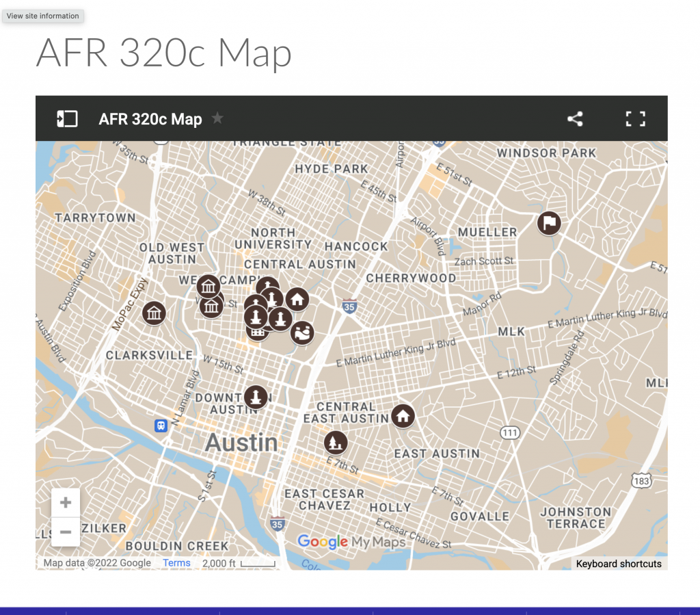
Task: Zoom out of the map
Action: point(66,532)
